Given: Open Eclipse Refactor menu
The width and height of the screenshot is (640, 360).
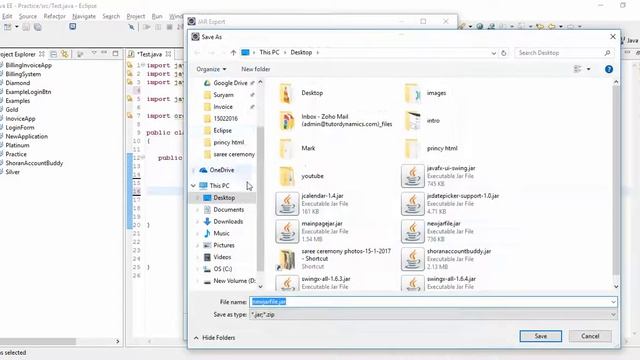Looking at the screenshot, I should (x=54, y=16).
